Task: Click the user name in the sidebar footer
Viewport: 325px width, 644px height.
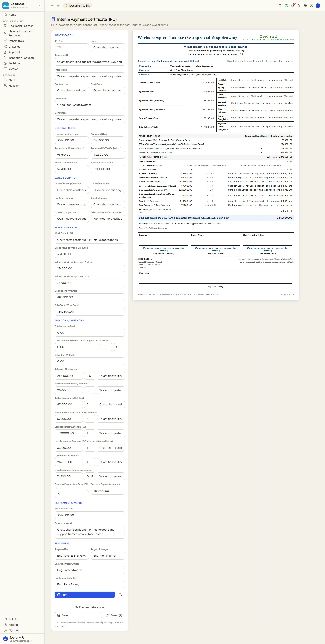Action: click(16, 637)
